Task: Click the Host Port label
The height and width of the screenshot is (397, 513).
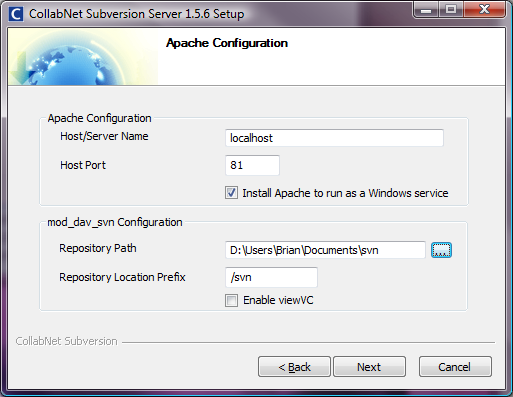Action: pos(83,165)
